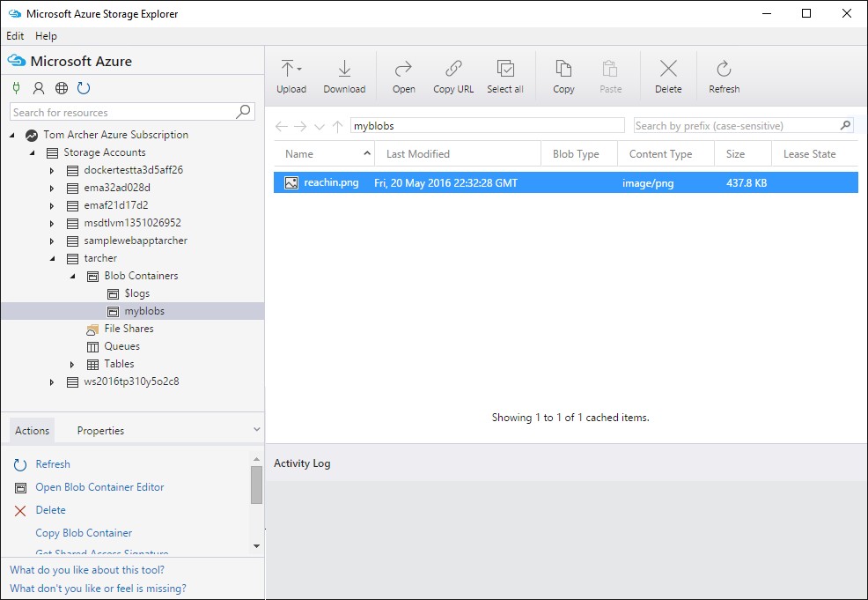Sort by Last Modified column header
The width and height of the screenshot is (868, 600).
point(458,154)
